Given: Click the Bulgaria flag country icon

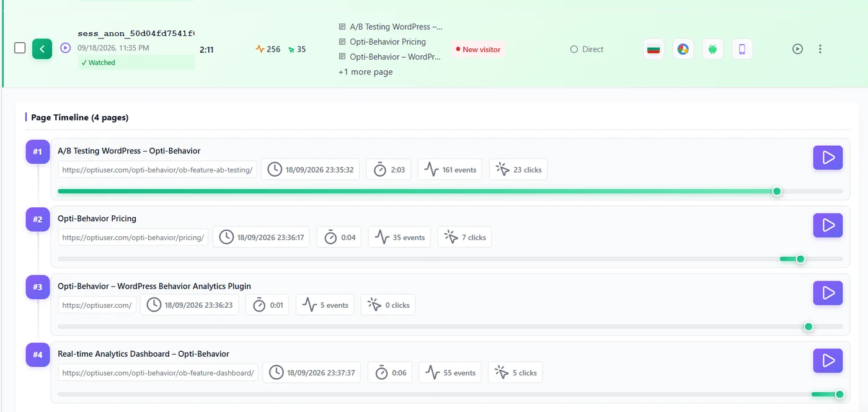Looking at the screenshot, I should click(653, 49).
